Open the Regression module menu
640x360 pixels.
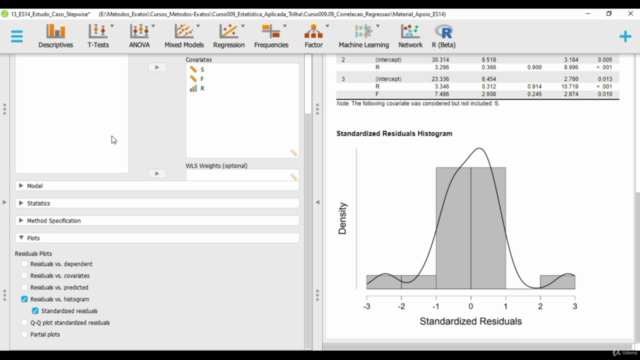tap(229, 36)
